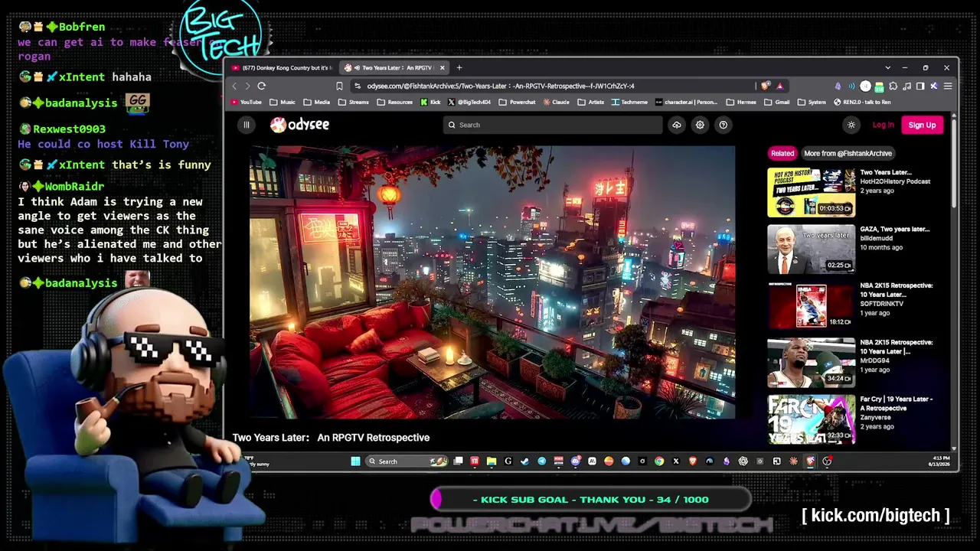Viewport: 980px width, 551px height.
Task: Toggle the browser sidebar panel
Action: point(920,86)
